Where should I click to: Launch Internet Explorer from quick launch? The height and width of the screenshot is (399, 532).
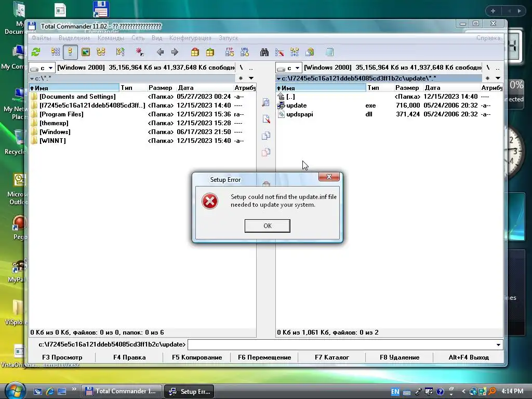click(x=50, y=391)
